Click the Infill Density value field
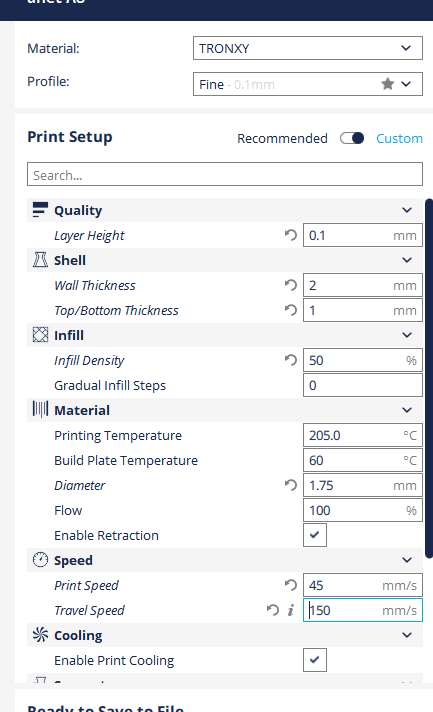 tap(363, 360)
